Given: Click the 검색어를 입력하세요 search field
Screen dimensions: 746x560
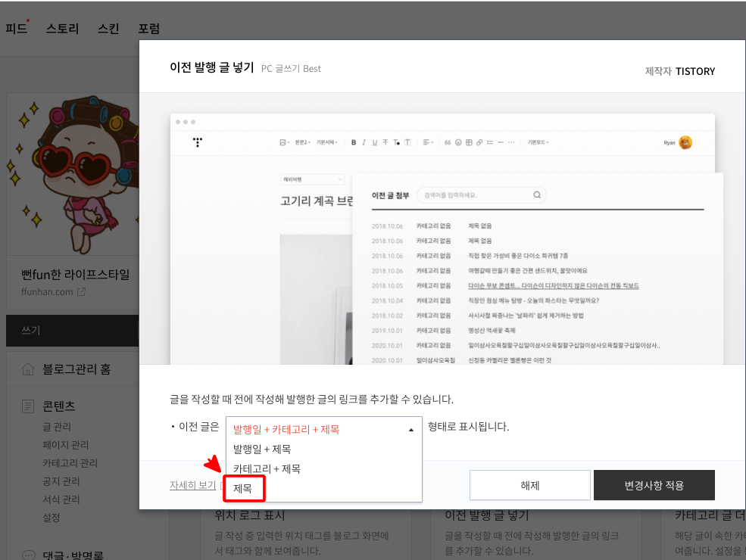Looking at the screenshot, I should [x=477, y=194].
